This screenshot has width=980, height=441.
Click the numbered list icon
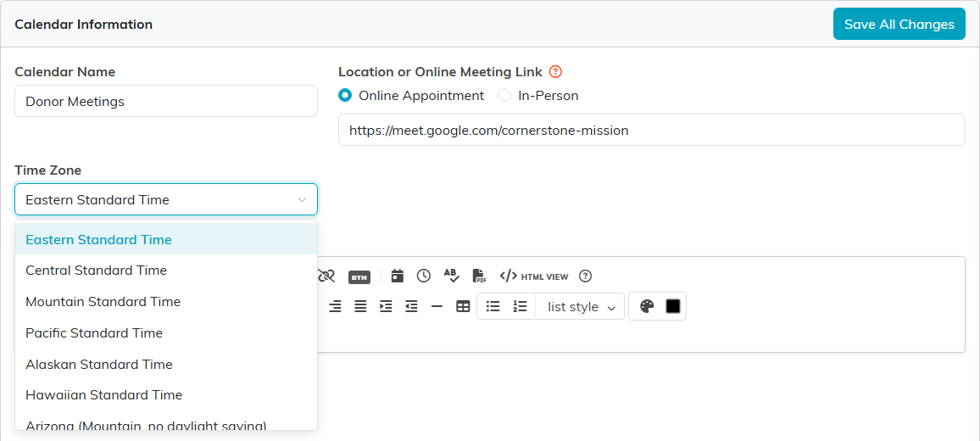(520, 306)
